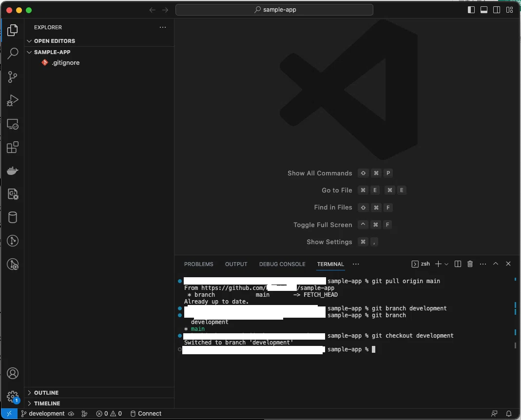Open terminal panel more actions ellipsis
Screen dimensions: 521x420
(x=483, y=264)
